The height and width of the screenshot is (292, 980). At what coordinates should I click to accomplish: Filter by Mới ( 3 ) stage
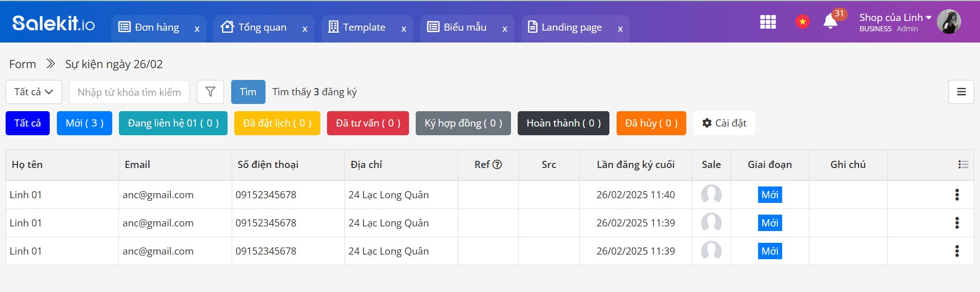(x=85, y=123)
